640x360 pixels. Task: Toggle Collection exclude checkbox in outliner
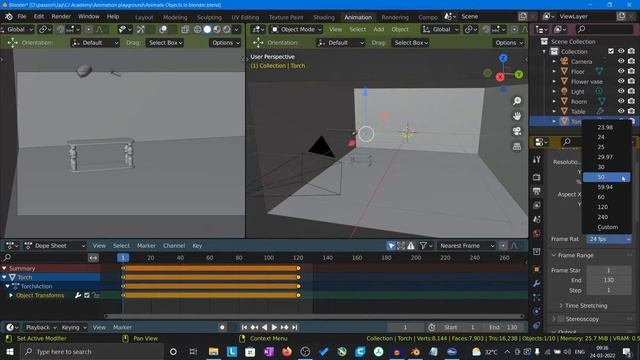(611, 51)
